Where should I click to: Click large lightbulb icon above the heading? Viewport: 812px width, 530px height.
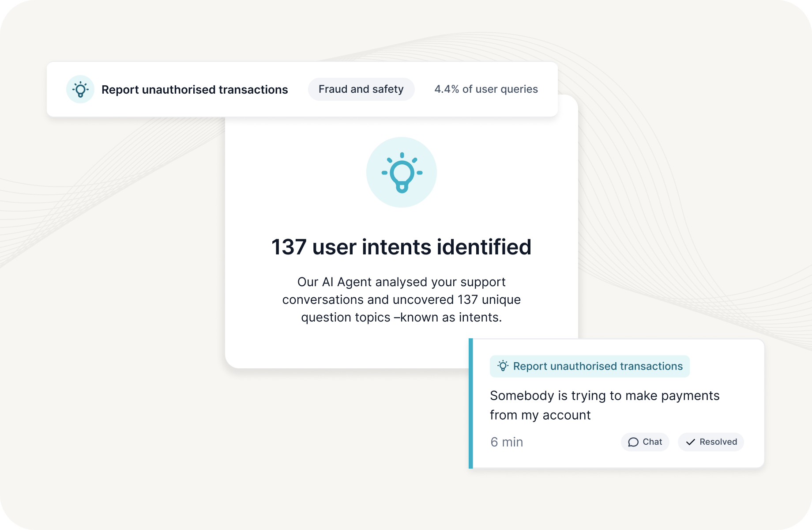pyautogui.click(x=402, y=172)
